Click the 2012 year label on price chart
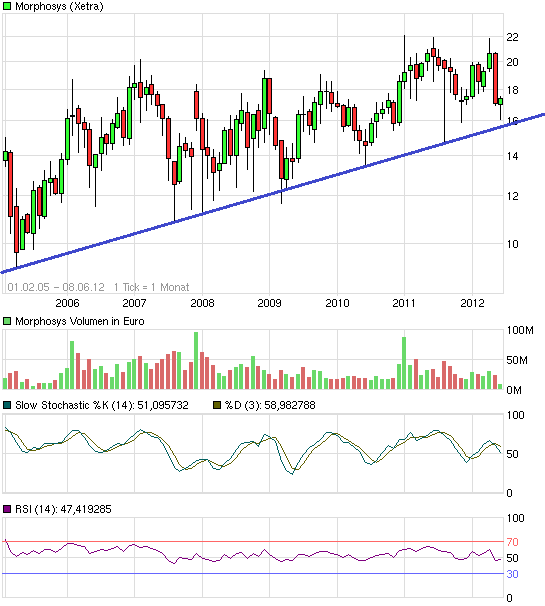Image resolution: width=545 pixels, height=606 pixels. 472,303
